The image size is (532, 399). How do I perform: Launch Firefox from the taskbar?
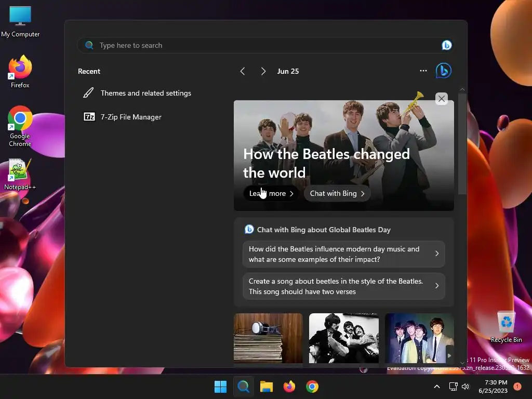pyautogui.click(x=289, y=387)
